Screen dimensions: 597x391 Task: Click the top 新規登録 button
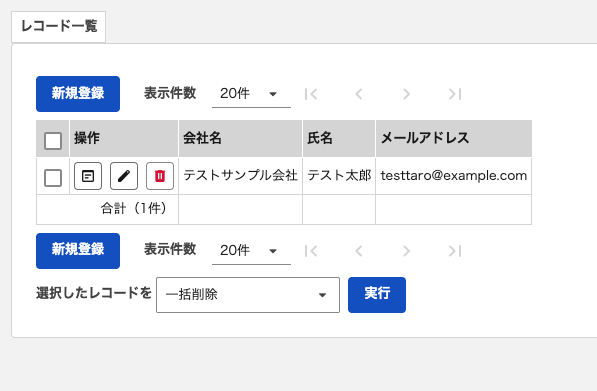78,94
